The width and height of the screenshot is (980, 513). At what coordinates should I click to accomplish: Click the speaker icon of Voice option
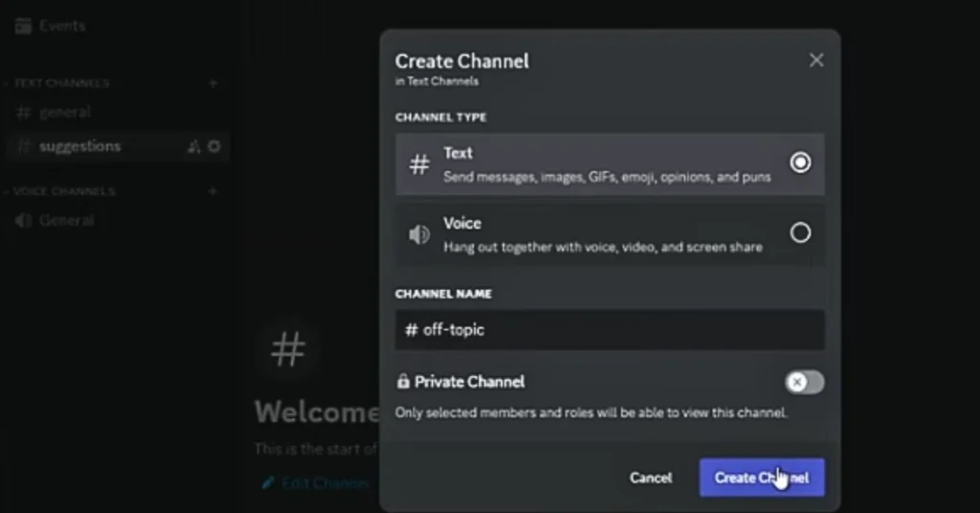pos(419,234)
